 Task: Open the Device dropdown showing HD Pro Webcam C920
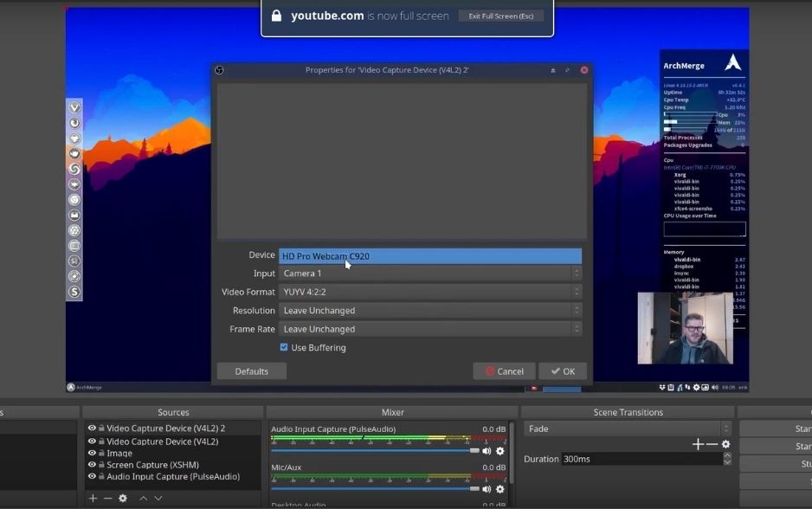click(x=430, y=255)
